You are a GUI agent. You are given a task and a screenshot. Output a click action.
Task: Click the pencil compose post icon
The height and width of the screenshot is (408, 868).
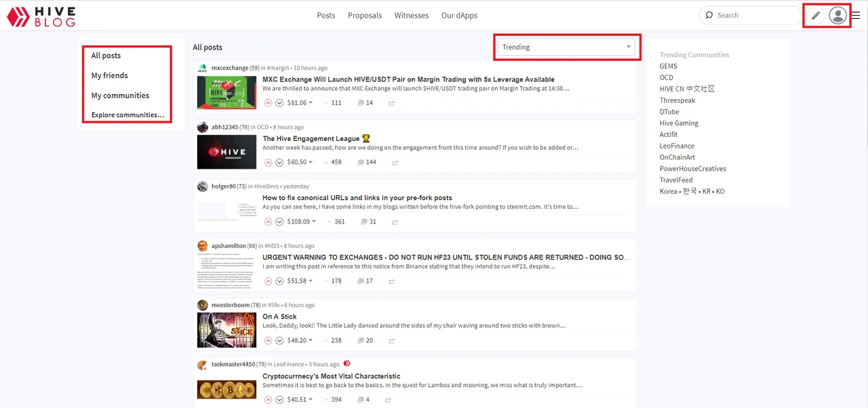(x=815, y=16)
